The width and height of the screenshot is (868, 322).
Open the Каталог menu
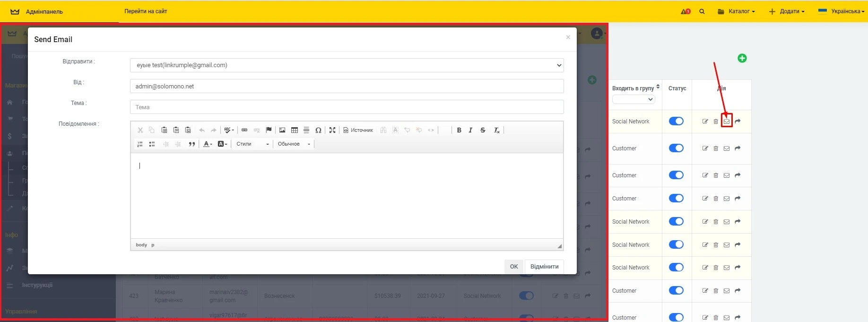(737, 11)
